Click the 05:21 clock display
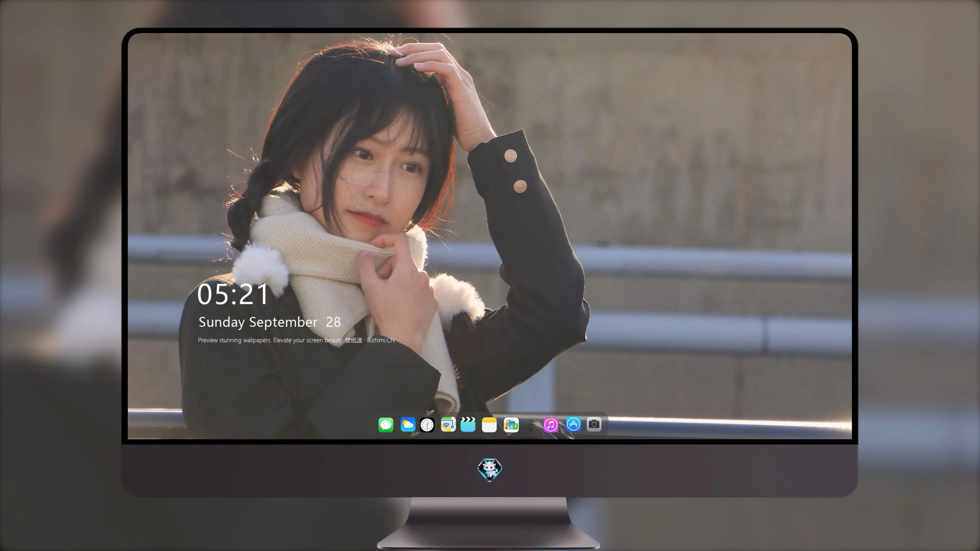The image size is (980, 551). (233, 294)
